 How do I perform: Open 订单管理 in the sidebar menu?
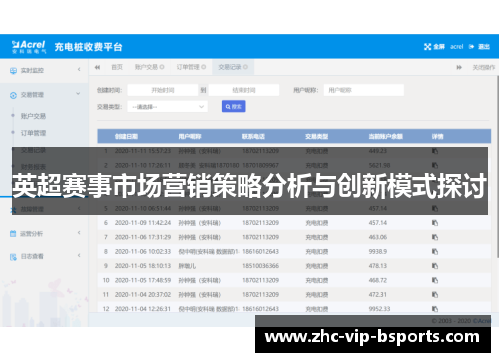[33, 133]
